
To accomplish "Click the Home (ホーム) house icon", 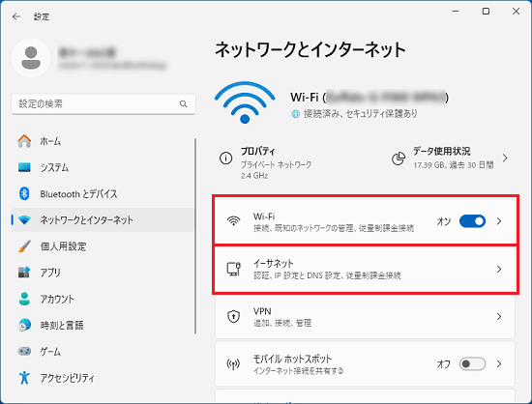I will point(24,141).
